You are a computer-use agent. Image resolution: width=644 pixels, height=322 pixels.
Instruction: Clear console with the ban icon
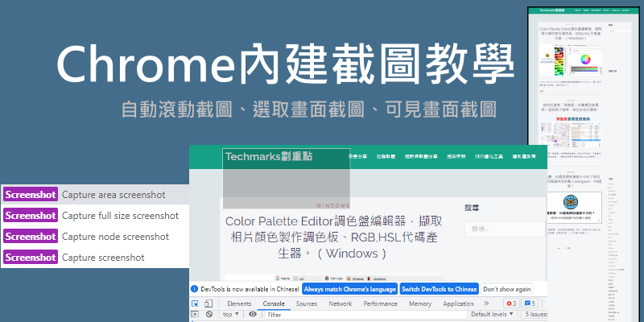click(209, 314)
